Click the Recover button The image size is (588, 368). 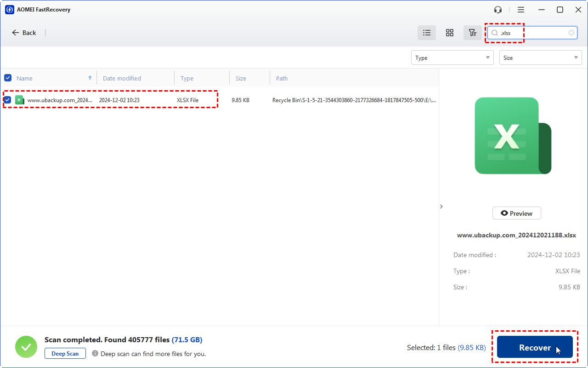point(535,347)
